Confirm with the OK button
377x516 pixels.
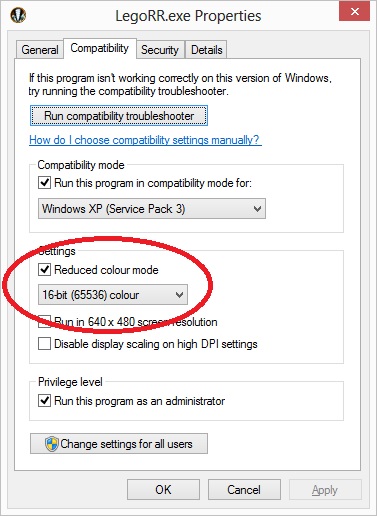point(163,490)
